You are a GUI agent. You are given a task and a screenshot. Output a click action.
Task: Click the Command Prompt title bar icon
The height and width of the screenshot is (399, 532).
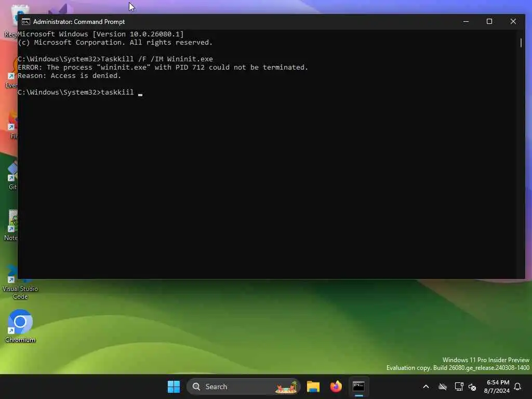(x=26, y=22)
